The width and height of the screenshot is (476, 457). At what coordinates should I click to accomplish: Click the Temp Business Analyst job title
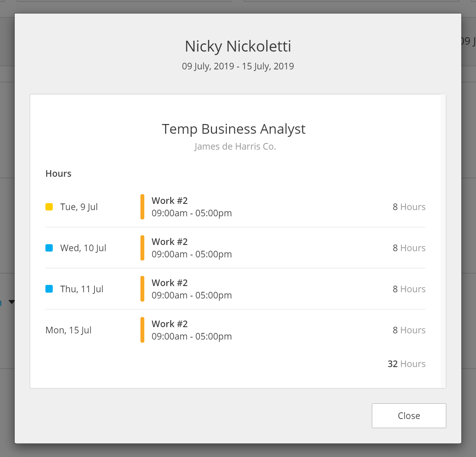point(234,129)
